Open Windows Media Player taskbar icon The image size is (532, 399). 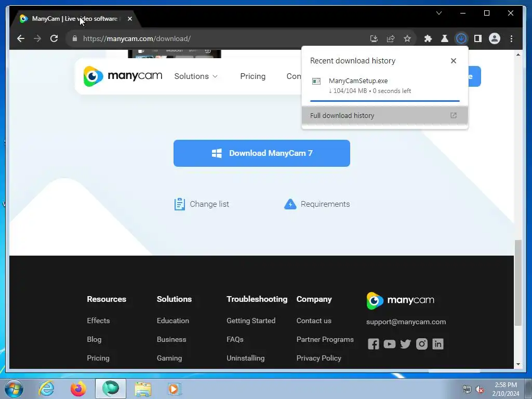click(175, 389)
